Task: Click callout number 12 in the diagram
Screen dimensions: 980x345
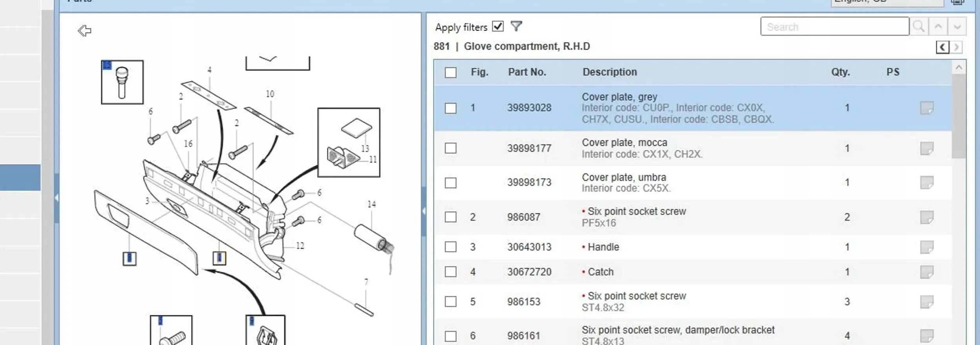Action: click(300, 246)
